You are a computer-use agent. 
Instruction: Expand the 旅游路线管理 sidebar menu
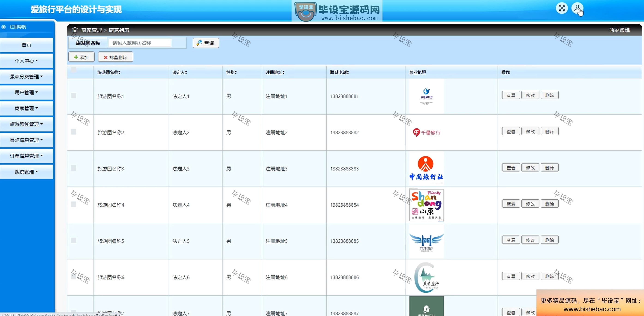pos(27,124)
